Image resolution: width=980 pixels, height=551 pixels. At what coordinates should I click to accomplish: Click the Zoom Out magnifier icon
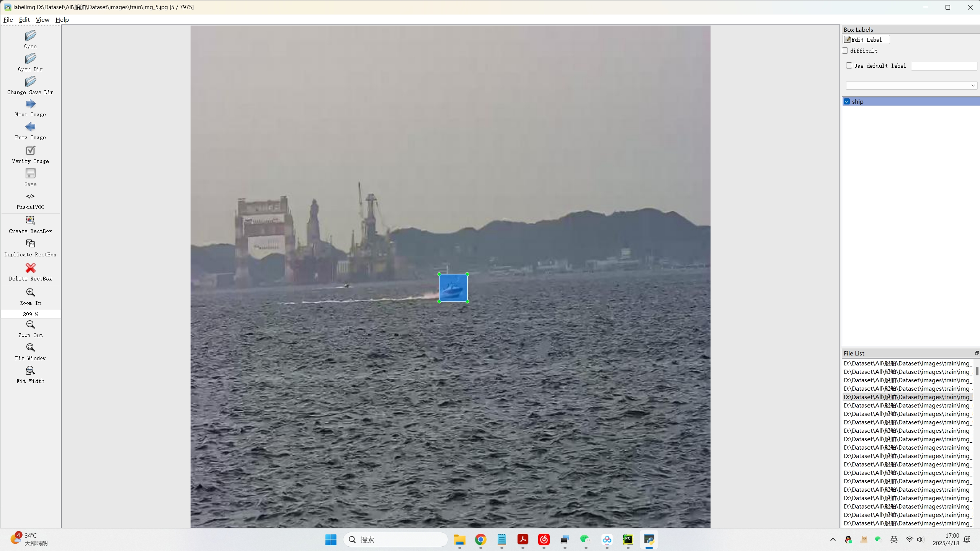[30, 325]
